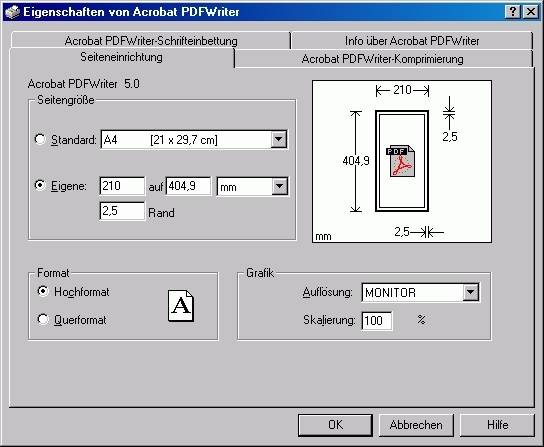Viewport: 544px width, 447px height.
Task: Open the A4 standard page size dropdown
Action: 279,140
